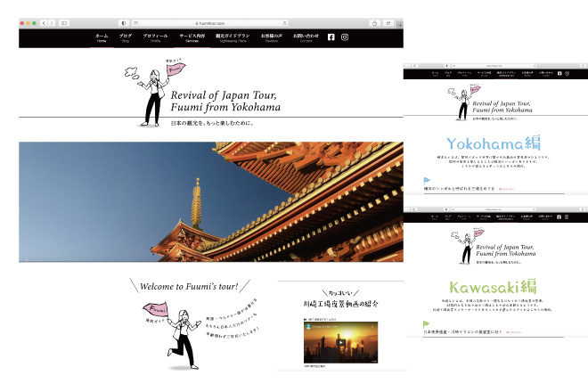Image resolution: width=588 pixels, height=392 pixels.
Task: Show tab overview in Safari toolbar
Action: point(388,22)
